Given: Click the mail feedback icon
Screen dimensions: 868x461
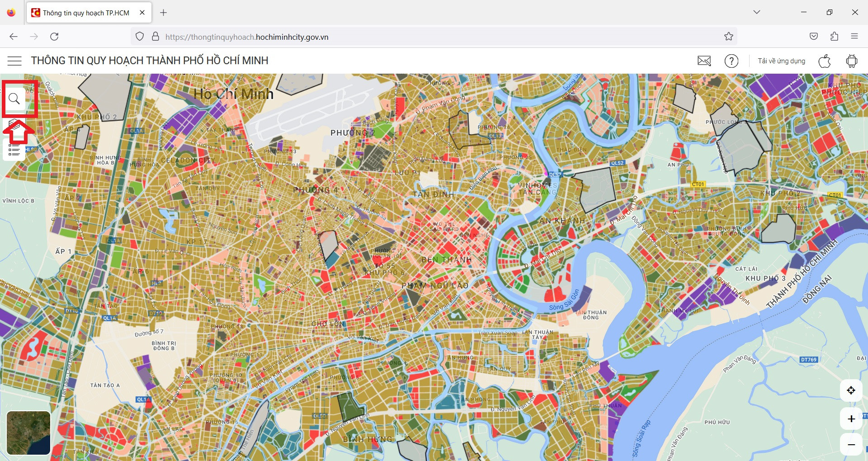Looking at the screenshot, I should point(704,61).
